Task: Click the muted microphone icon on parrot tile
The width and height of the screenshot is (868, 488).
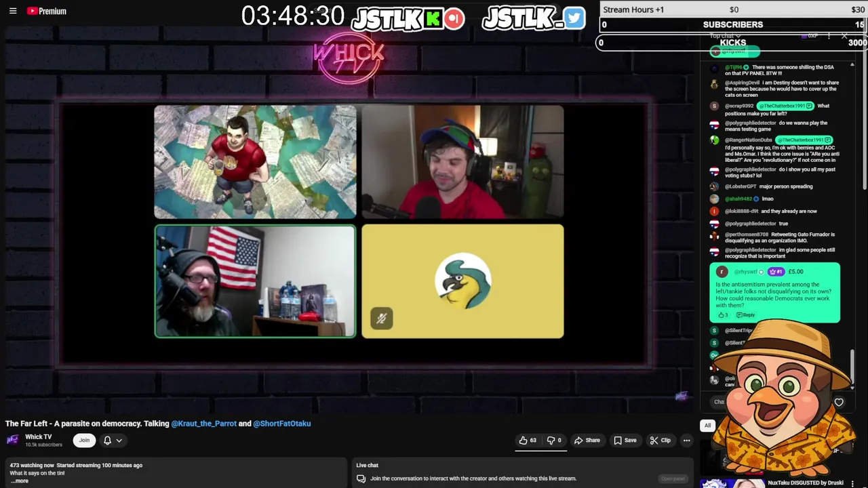Action: (382, 319)
